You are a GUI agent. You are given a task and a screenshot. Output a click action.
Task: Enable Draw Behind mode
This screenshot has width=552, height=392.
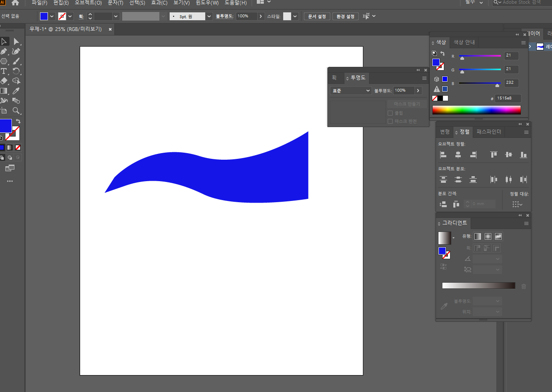click(10, 158)
